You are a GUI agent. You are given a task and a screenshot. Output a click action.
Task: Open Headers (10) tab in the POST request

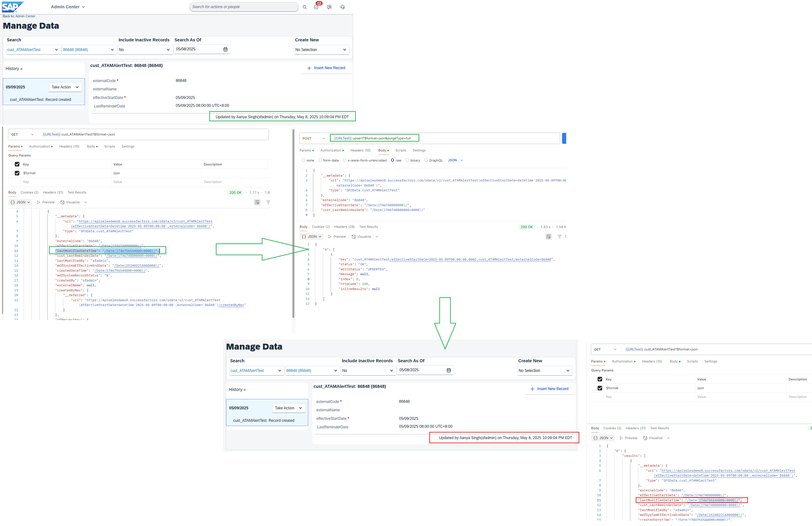pyautogui.click(x=360, y=151)
